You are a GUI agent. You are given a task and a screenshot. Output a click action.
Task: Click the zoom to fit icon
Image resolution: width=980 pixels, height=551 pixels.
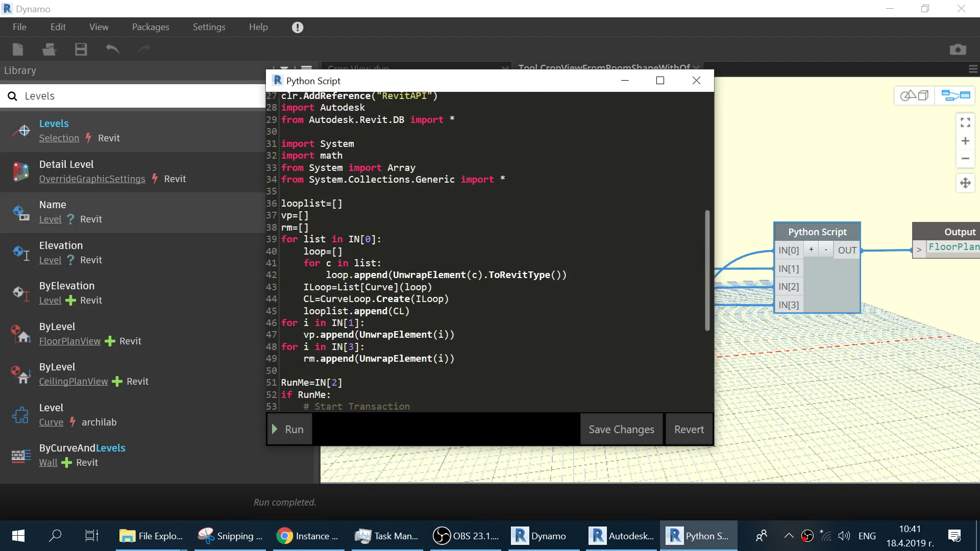click(965, 122)
